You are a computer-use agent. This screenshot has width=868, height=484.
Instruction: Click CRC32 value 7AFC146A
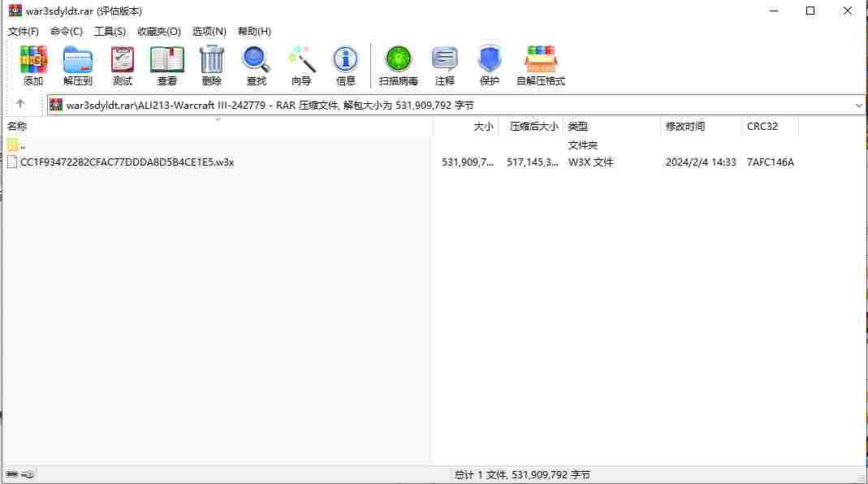pos(770,162)
